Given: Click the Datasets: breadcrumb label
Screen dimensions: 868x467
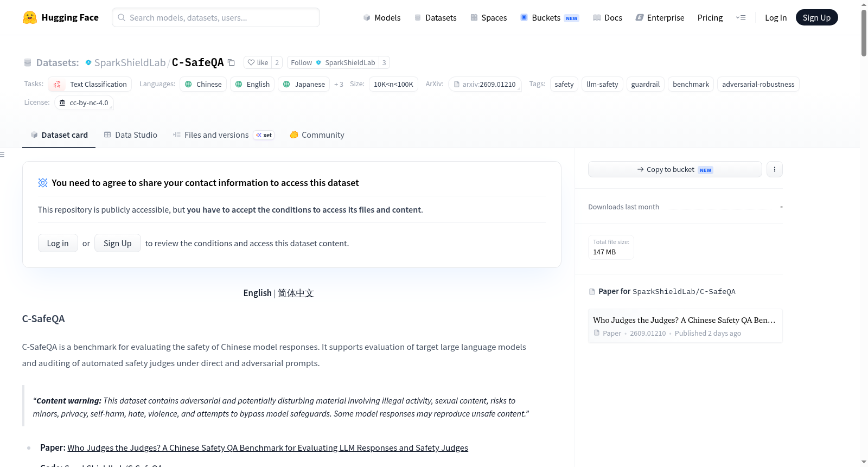Looking at the screenshot, I should tap(57, 62).
